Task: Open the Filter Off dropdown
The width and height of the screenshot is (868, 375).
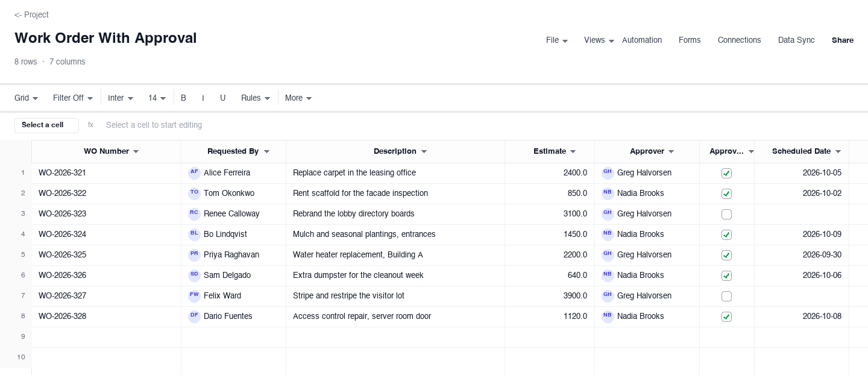Action: (x=73, y=98)
